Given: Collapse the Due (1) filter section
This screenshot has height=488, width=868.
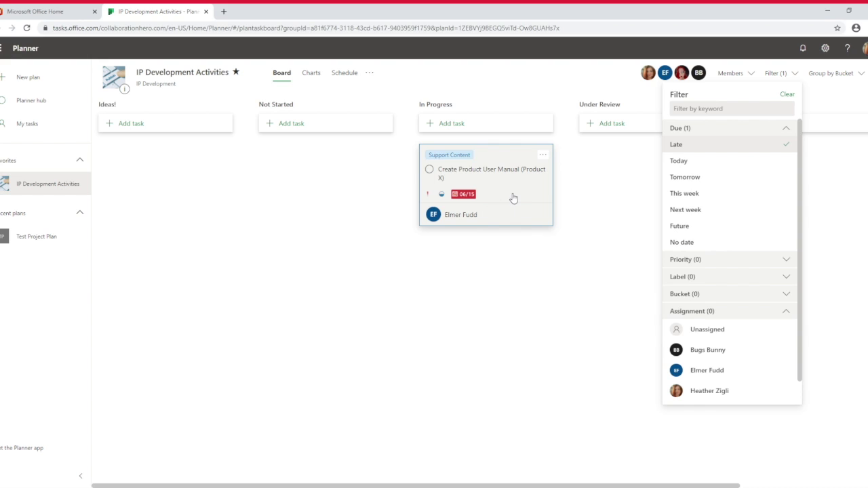Looking at the screenshot, I should click(x=730, y=128).
